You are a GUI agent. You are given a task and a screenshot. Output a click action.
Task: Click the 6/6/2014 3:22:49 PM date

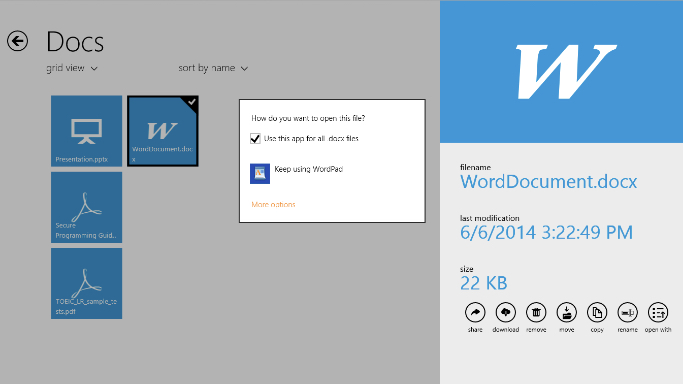click(x=546, y=232)
